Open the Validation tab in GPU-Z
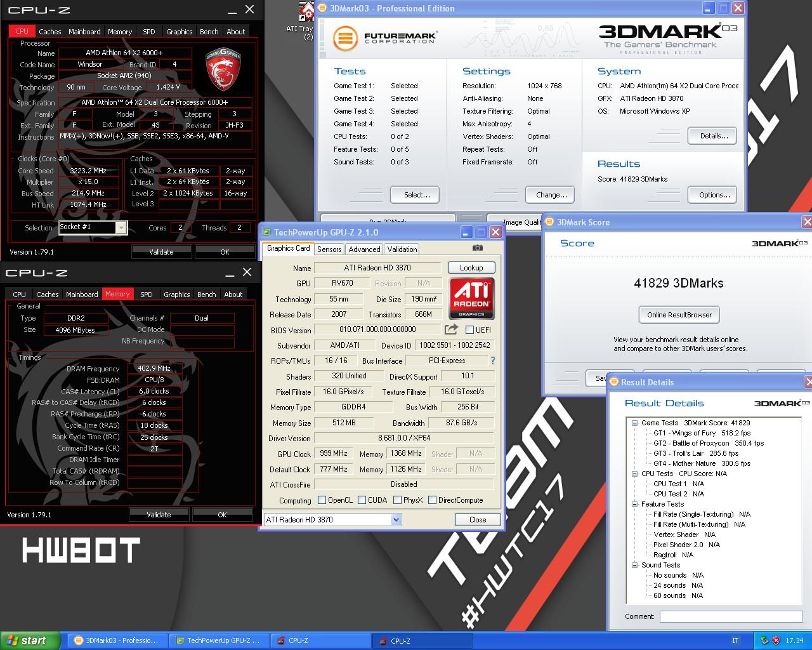The height and width of the screenshot is (650, 812). pyautogui.click(x=402, y=249)
